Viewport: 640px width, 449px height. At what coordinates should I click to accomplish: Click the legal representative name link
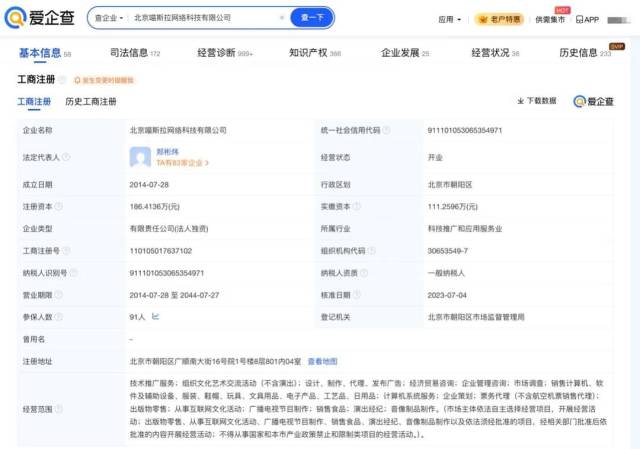[167, 152]
